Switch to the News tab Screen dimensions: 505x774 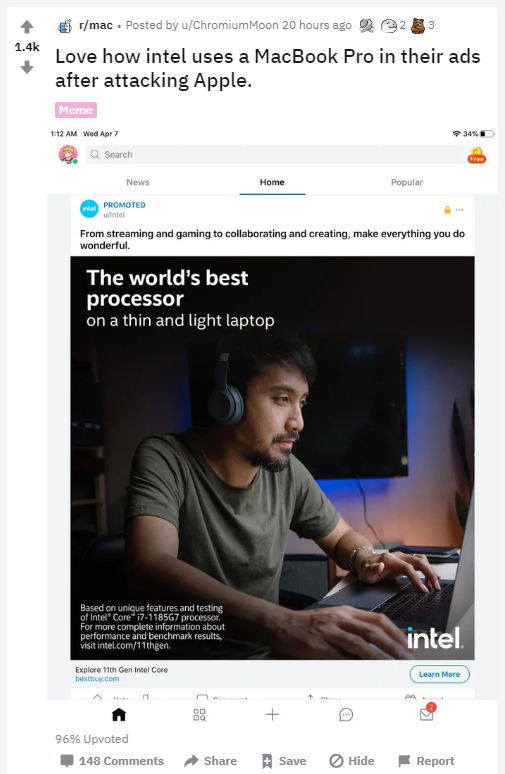[x=138, y=182]
